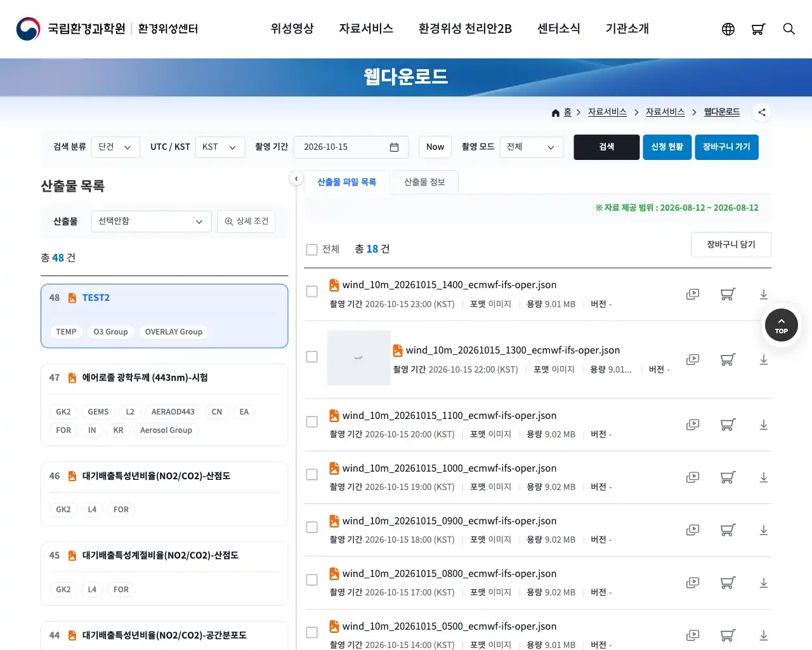812x650 pixels.
Task: Open the 검색 분류 dropdown showing 단건
Action: (x=115, y=147)
